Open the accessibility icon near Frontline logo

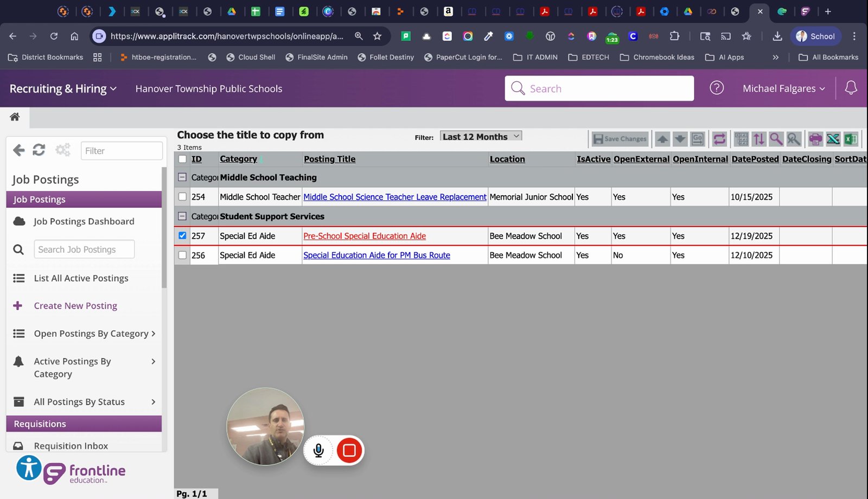[x=29, y=468]
